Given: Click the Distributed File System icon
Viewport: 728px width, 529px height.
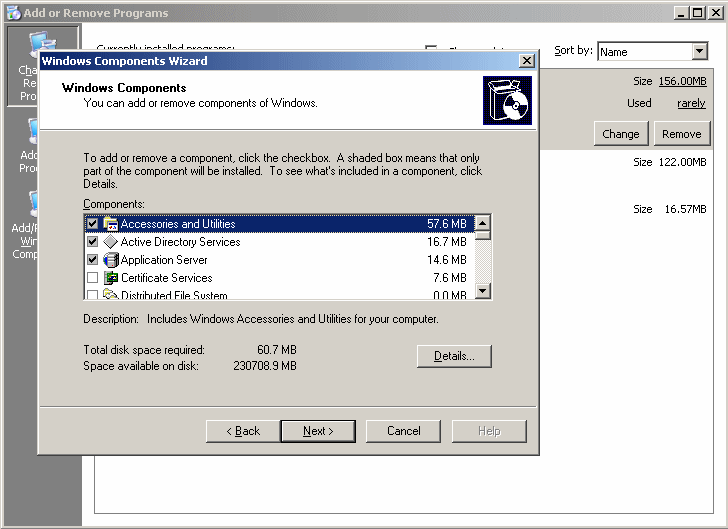Looking at the screenshot, I should click(111, 295).
